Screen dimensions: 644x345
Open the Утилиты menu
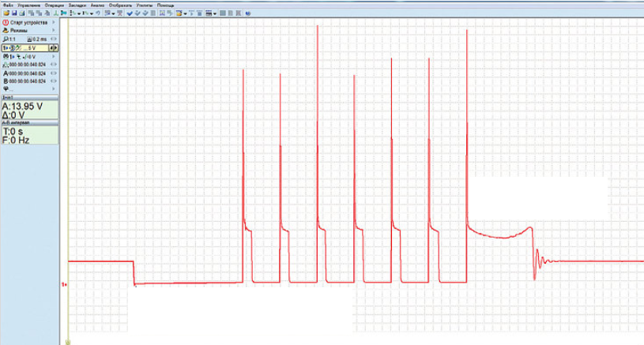click(x=145, y=6)
